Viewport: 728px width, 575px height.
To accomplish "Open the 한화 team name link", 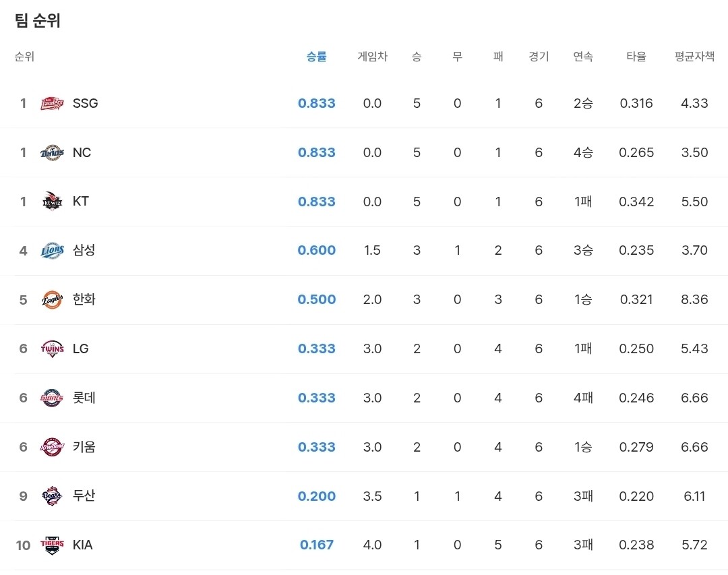I will tap(84, 299).
